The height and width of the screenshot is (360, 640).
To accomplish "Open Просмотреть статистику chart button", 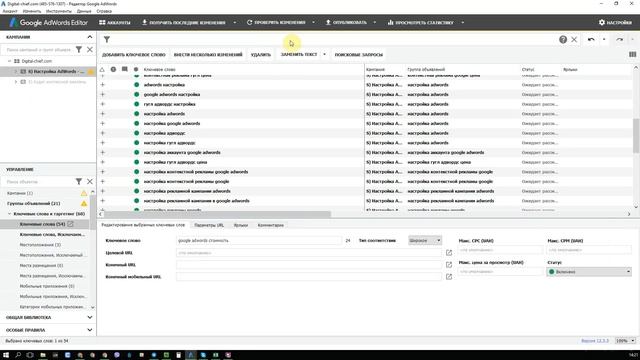I will [420, 22].
